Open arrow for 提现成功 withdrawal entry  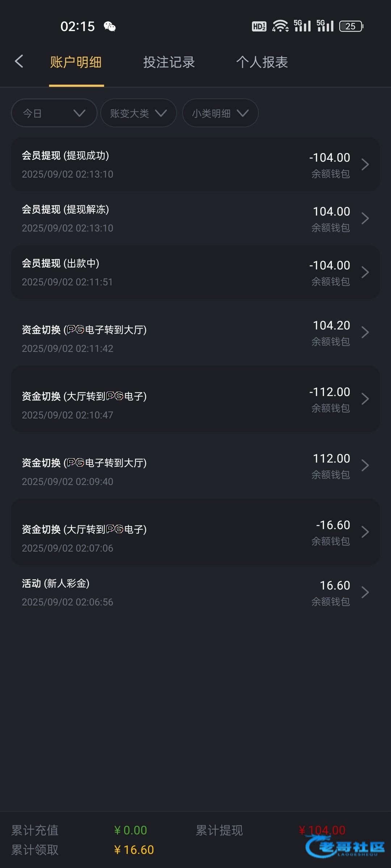pos(365,165)
